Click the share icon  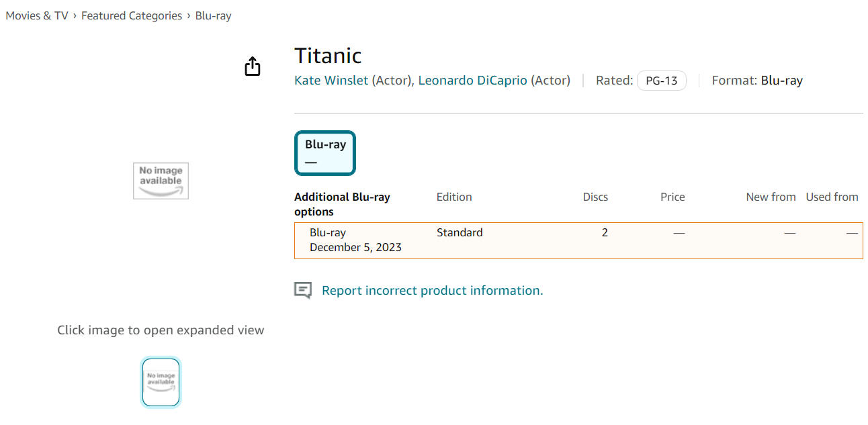(252, 66)
